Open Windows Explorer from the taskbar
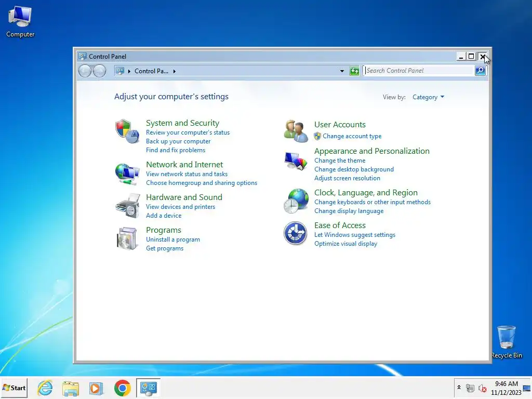 tap(71, 388)
